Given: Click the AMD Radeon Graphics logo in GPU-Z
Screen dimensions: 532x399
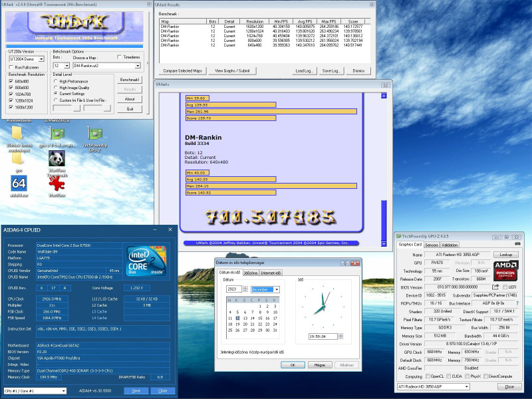Looking at the screenshot, I should coord(505,271).
